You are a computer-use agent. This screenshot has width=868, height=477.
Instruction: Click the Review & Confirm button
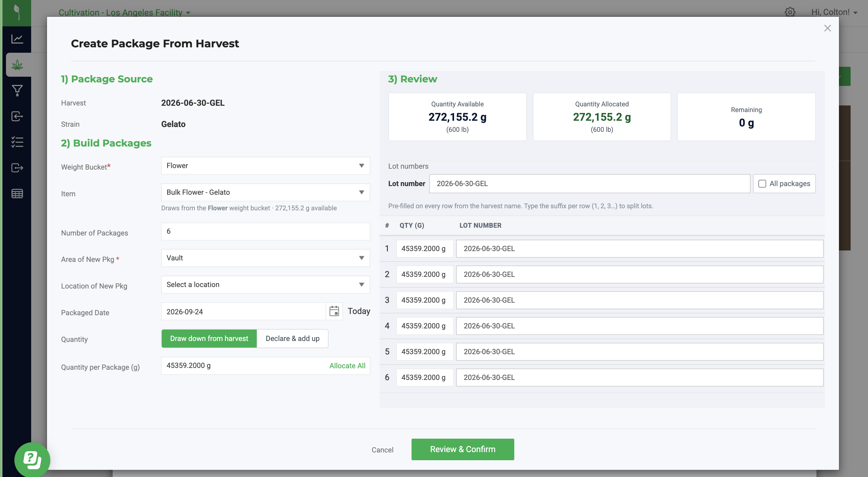tap(462, 449)
